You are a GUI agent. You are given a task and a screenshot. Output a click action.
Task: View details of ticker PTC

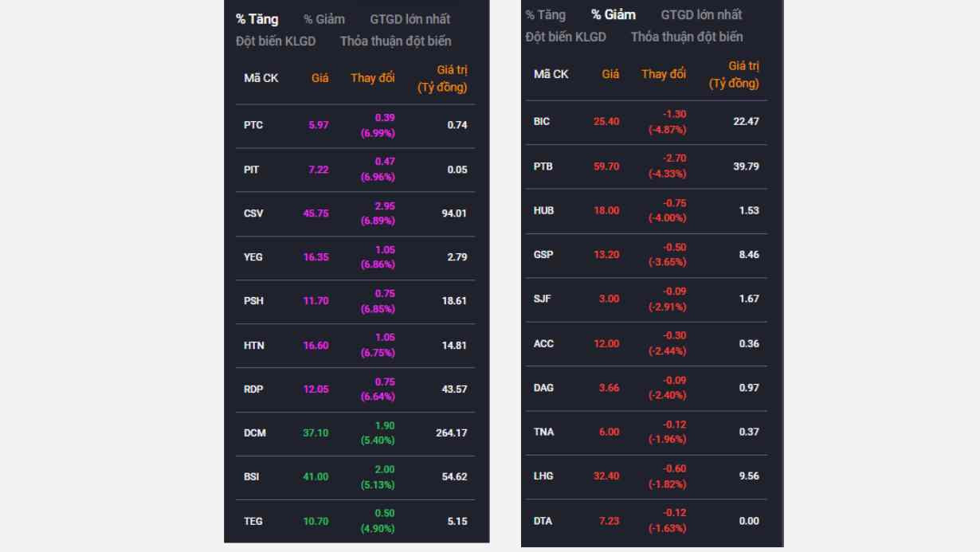coord(256,125)
